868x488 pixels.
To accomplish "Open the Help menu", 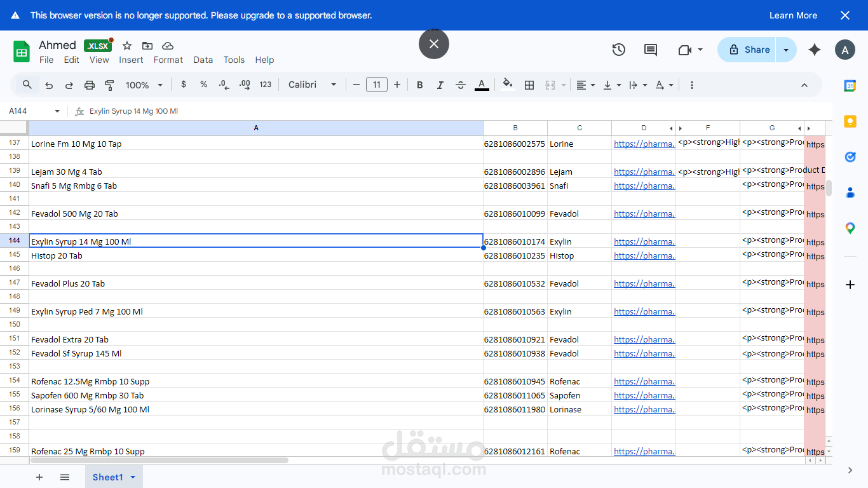I will pos(264,60).
